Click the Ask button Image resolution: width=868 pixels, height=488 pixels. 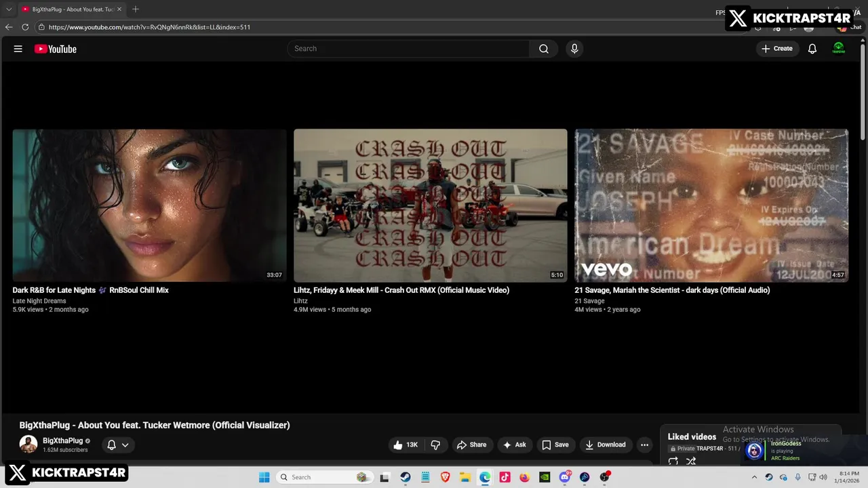click(x=515, y=445)
